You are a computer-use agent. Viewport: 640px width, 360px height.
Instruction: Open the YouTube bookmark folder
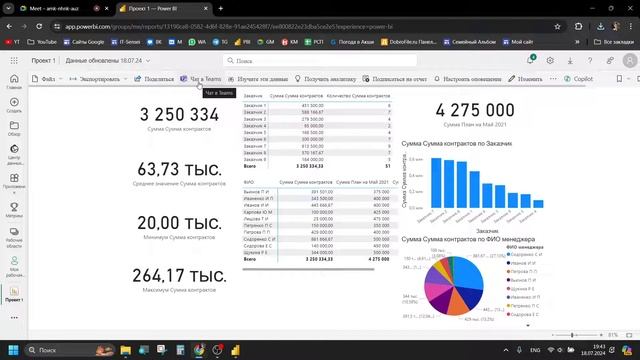point(42,42)
